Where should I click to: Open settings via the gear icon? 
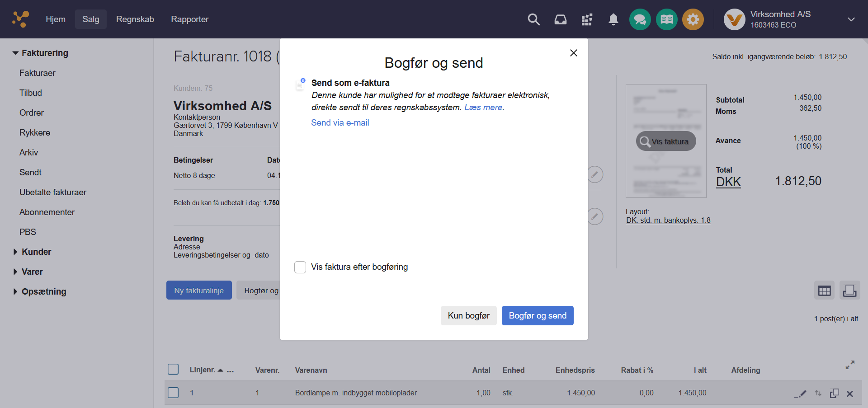(693, 19)
